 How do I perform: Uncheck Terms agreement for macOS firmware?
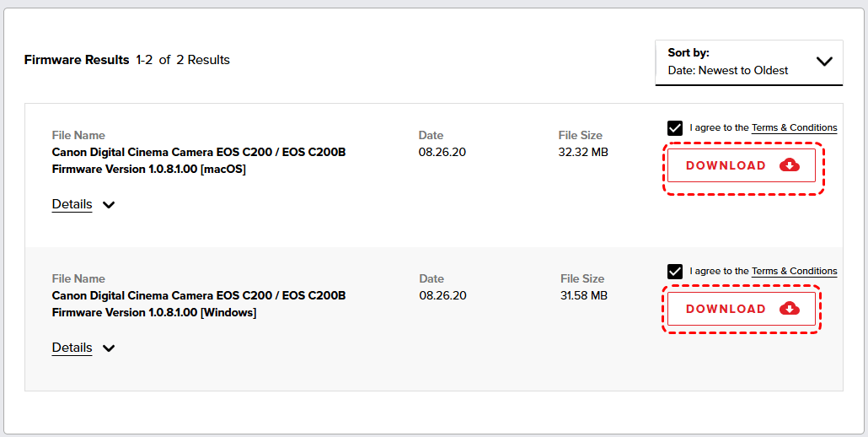[675, 128]
